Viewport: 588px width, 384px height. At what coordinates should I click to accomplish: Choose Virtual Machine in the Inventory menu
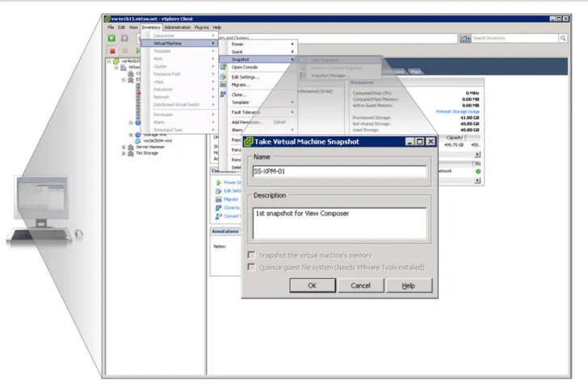pyautogui.click(x=179, y=44)
